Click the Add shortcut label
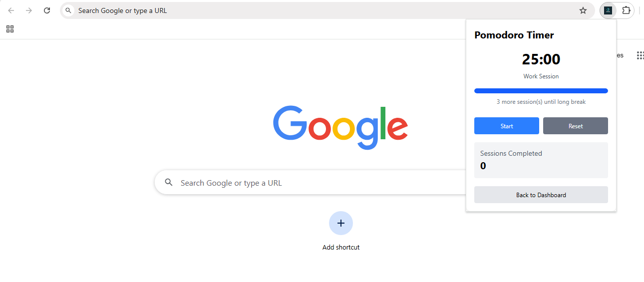 pos(341,247)
